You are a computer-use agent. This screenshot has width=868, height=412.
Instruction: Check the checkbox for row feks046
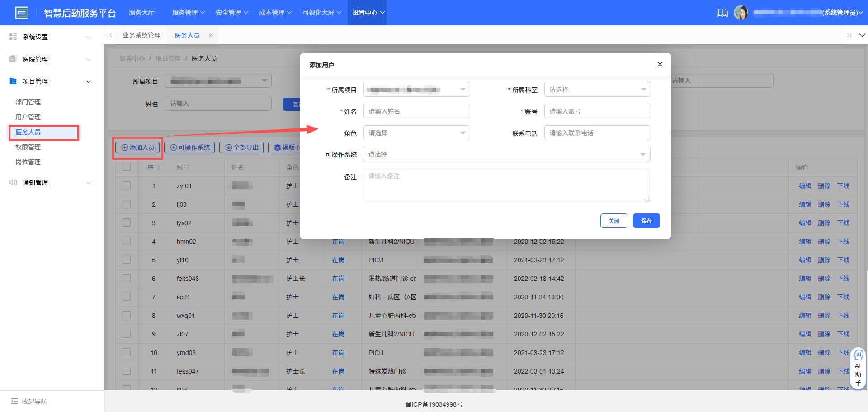(127, 279)
